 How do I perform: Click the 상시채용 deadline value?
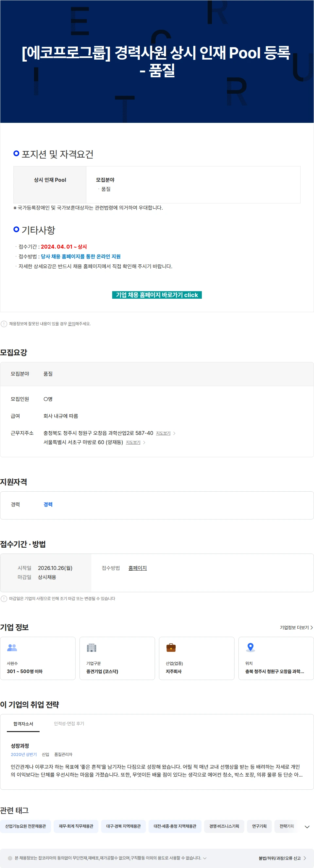click(x=47, y=577)
